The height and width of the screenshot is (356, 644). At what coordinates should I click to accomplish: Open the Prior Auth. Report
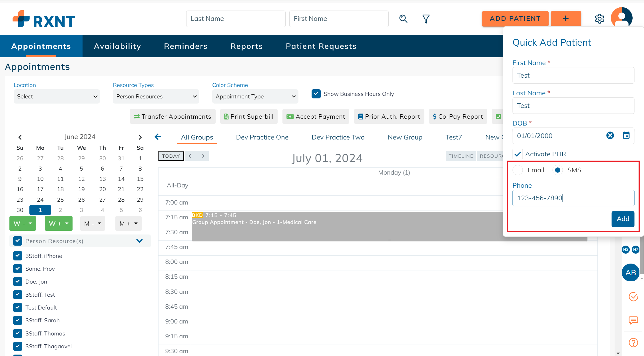[x=389, y=116]
